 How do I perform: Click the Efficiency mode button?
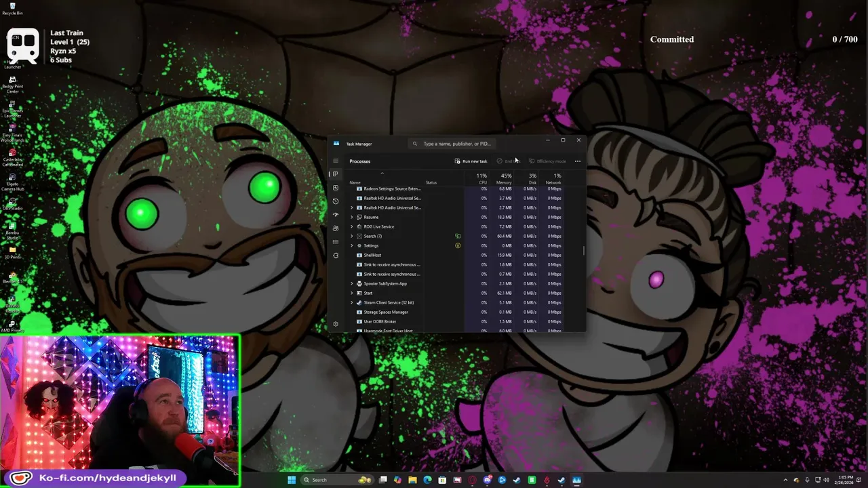click(547, 161)
